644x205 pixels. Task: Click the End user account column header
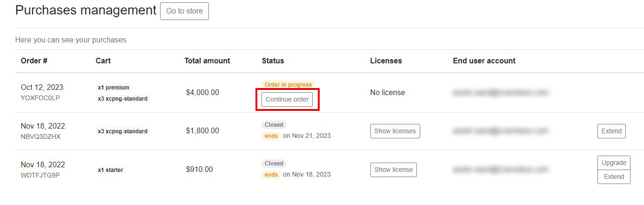point(484,61)
